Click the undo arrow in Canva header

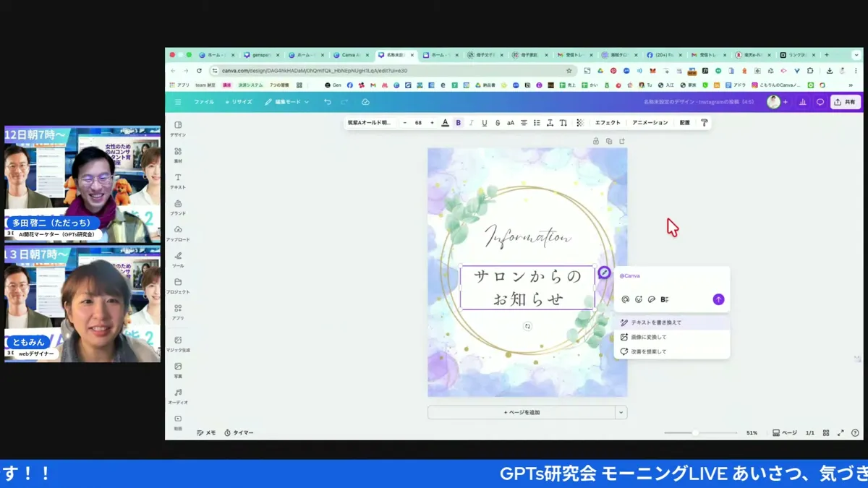pos(328,102)
